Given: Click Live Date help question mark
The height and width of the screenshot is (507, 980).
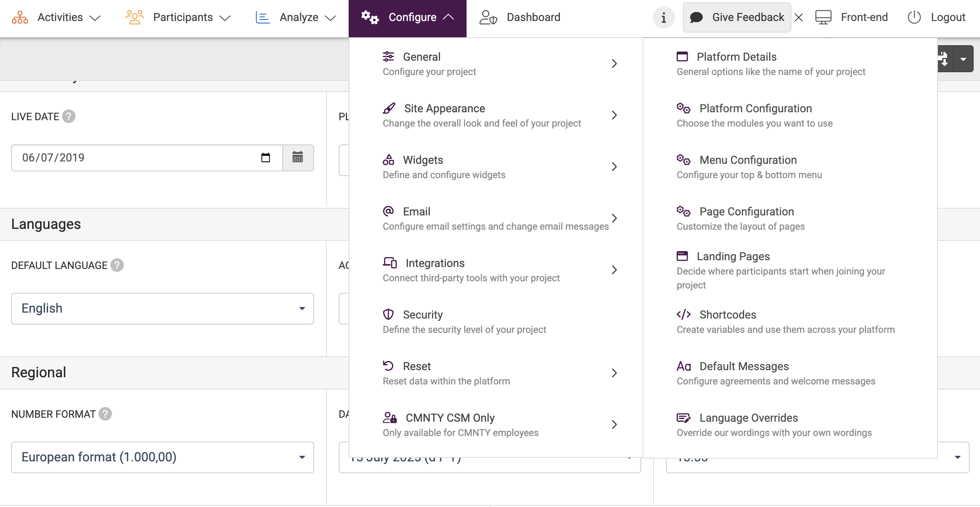Looking at the screenshot, I should [x=69, y=116].
